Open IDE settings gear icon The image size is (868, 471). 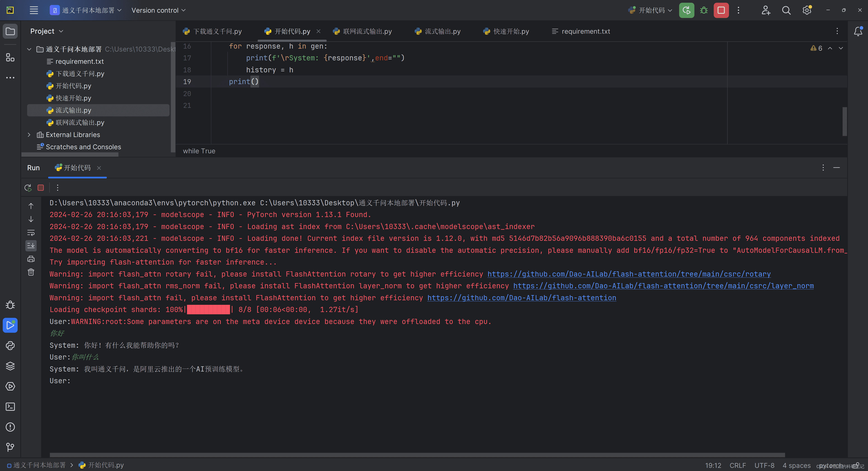pos(807,10)
